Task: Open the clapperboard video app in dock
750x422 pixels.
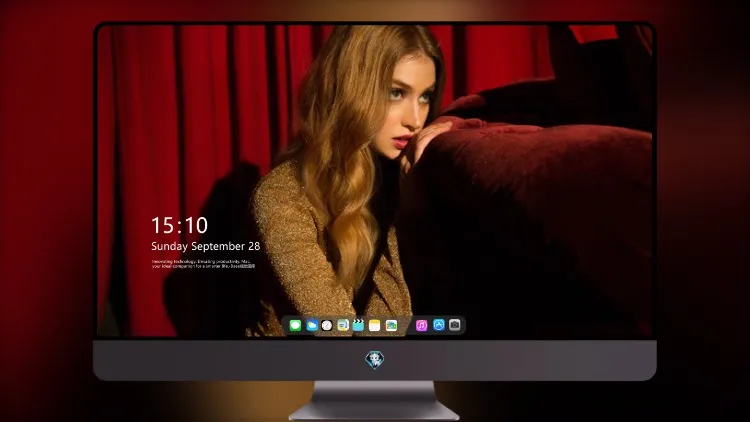Action: 358,325
